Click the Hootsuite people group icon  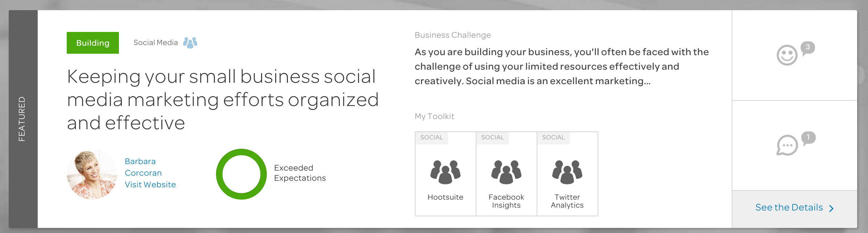445,172
